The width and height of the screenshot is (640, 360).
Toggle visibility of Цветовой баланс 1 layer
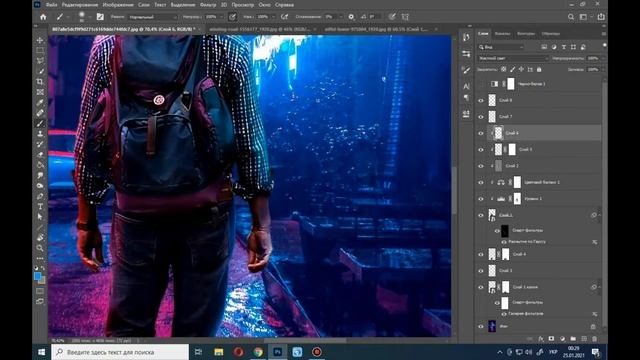tap(481, 182)
